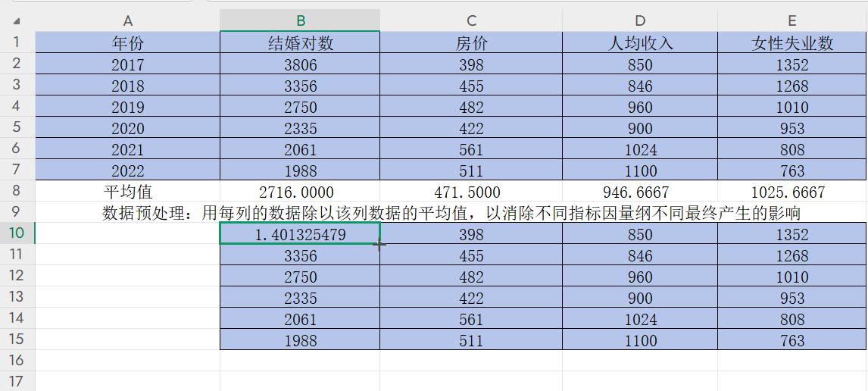
Task: Click the 年份 header cell
Action: tap(128, 42)
